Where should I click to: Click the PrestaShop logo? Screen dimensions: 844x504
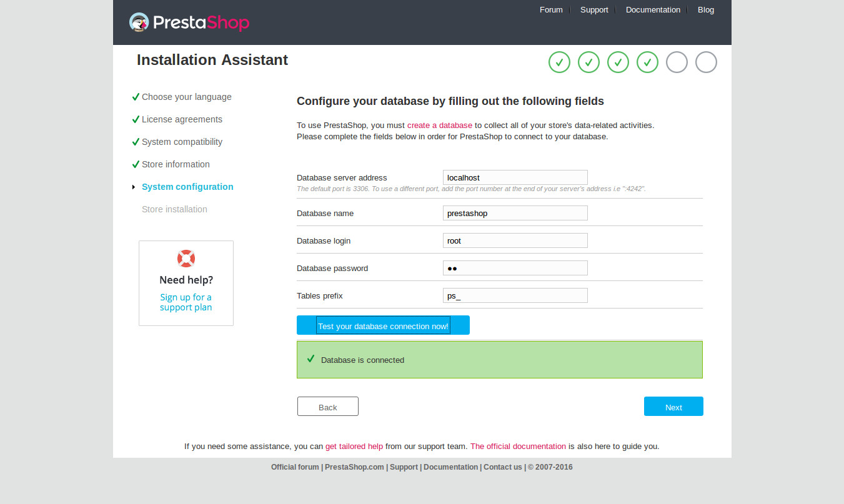[189, 22]
